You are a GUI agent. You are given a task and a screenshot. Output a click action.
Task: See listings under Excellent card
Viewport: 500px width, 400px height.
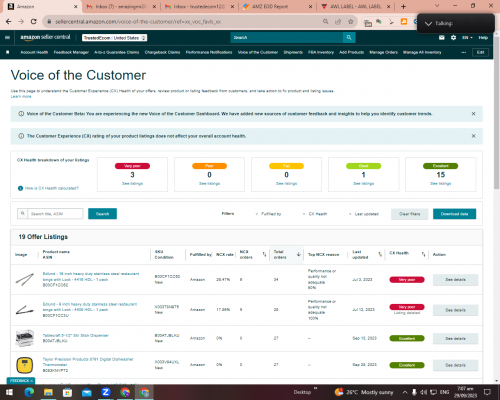click(x=440, y=184)
